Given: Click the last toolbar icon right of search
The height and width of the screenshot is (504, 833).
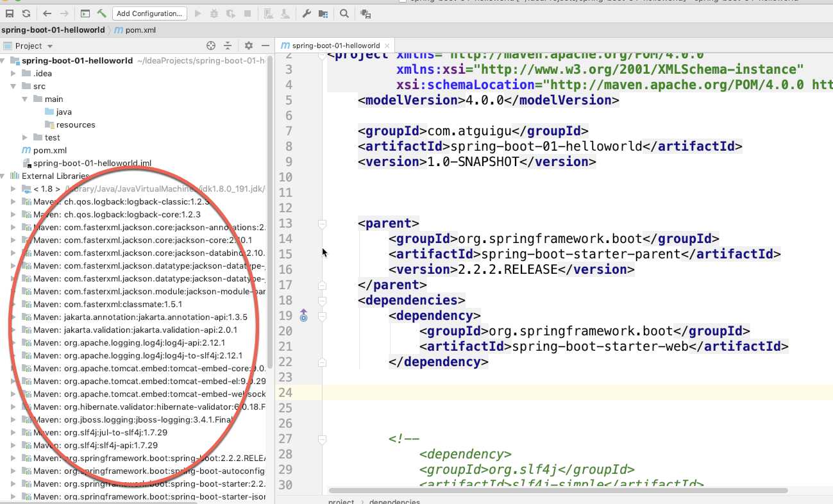Looking at the screenshot, I should click(x=366, y=13).
